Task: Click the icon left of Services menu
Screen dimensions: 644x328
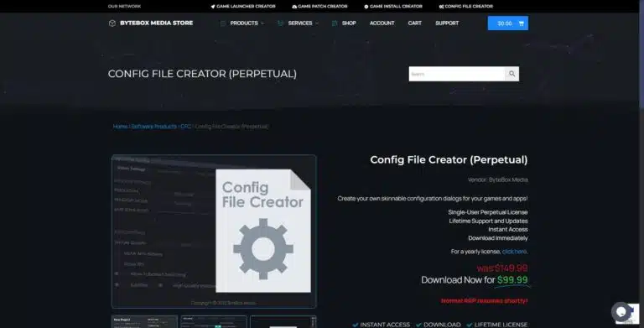Action: (281, 23)
